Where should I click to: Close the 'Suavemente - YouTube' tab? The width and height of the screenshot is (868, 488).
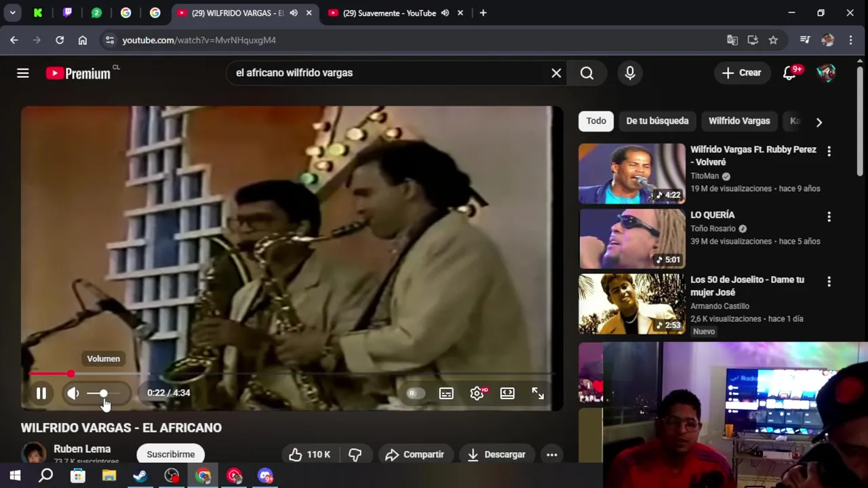(461, 13)
